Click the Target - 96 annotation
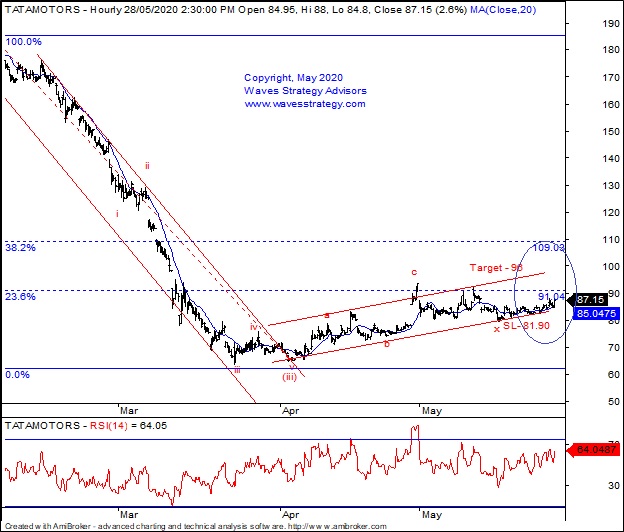The width and height of the screenshot is (624, 532). 496,267
